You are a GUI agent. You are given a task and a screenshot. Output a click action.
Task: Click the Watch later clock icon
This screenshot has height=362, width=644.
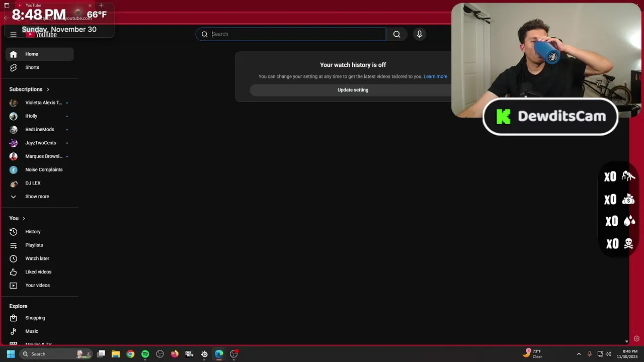[14, 258]
